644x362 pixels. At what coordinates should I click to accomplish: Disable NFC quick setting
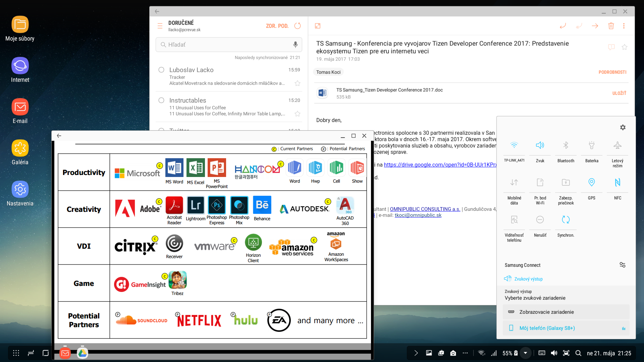[617, 182]
